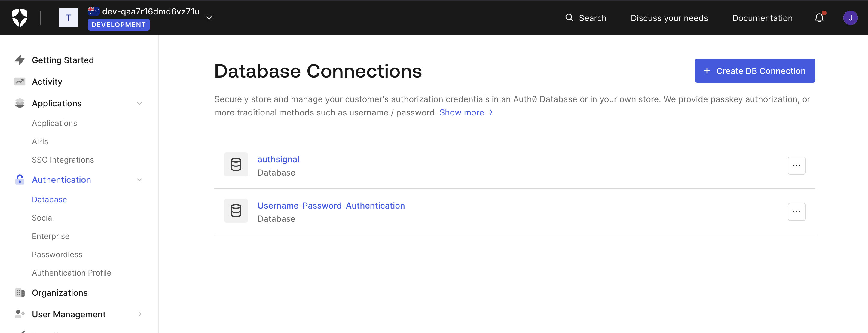Open the tenant switcher dropdown chevron
This screenshot has height=333, width=868.
[x=209, y=18]
